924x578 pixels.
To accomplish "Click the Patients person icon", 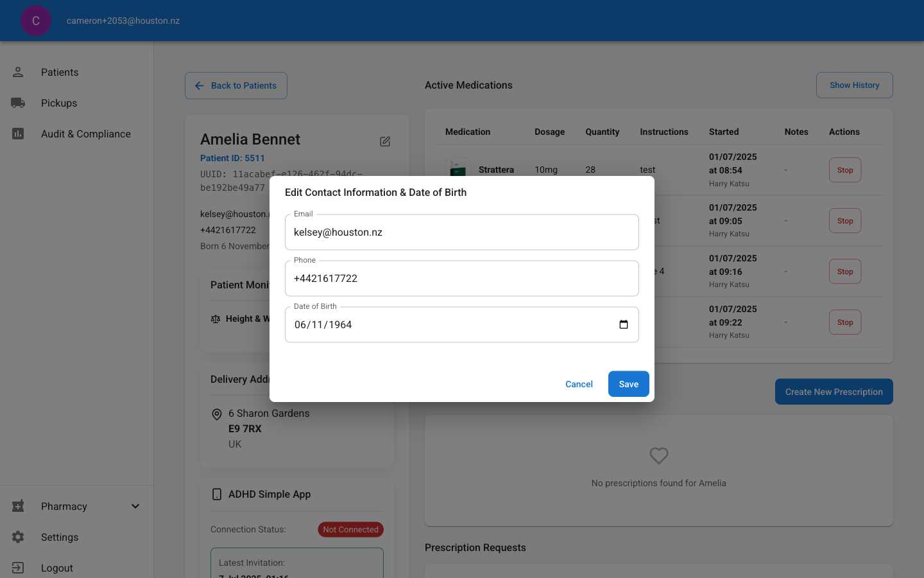I will pyautogui.click(x=18, y=72).
